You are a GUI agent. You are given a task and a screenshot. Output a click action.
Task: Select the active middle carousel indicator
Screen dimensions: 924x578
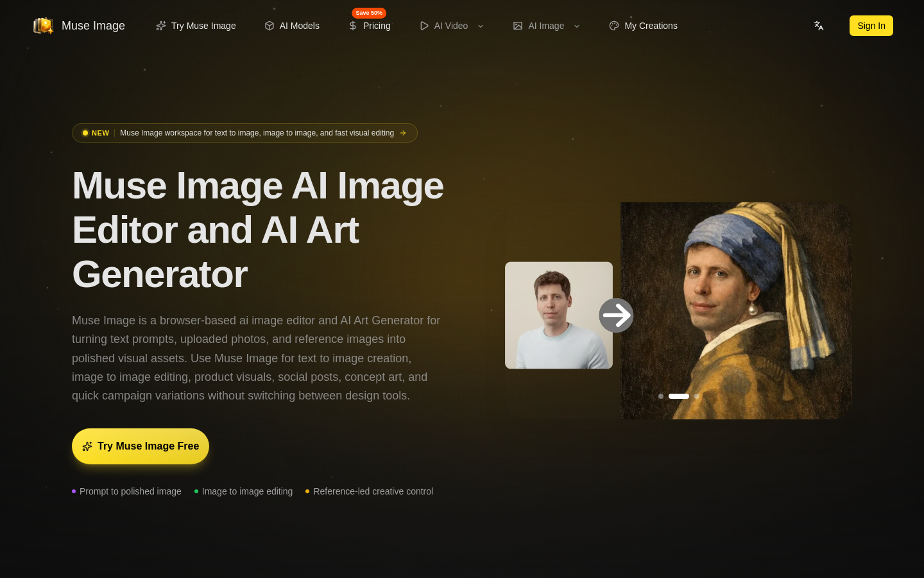[x=679, y=396]
